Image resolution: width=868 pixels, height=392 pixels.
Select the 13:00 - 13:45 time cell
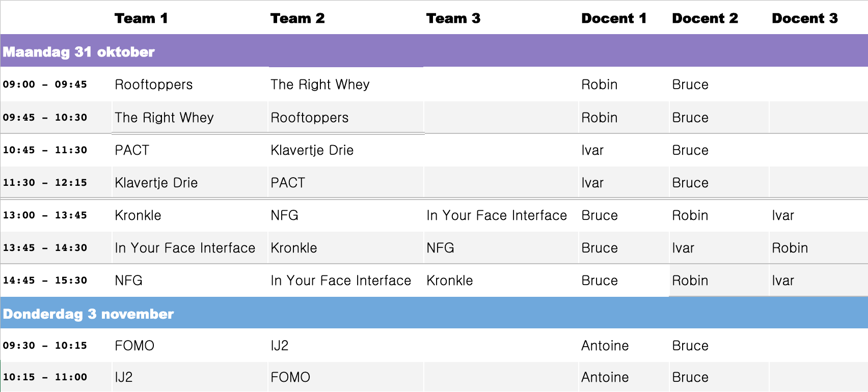tap(45, 215)
